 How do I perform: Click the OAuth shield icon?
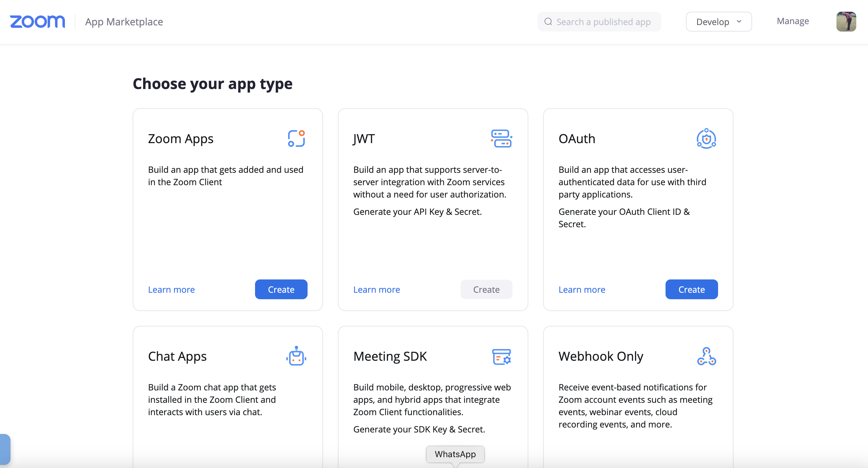point(706,138)
